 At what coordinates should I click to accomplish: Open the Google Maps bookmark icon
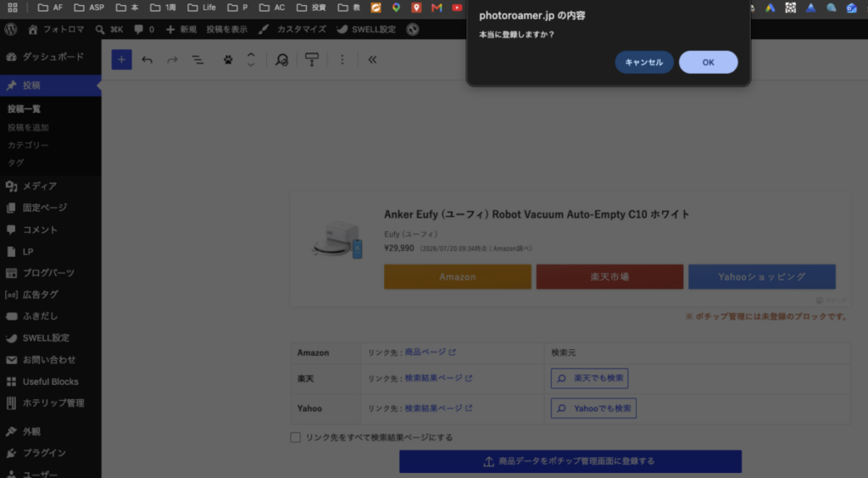(x=397, y=7)
